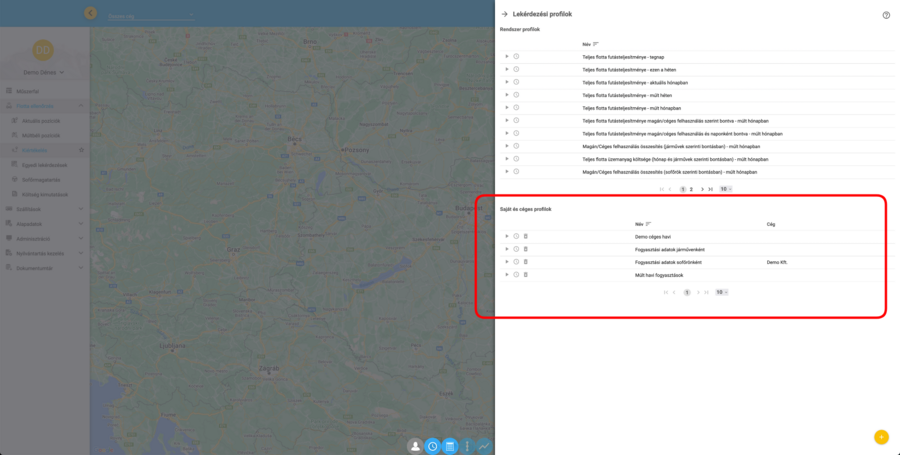The width and height of the screenshot is (900, 455).
Task: Go to page 2 of Rendszer profilok
Action: 691,189
